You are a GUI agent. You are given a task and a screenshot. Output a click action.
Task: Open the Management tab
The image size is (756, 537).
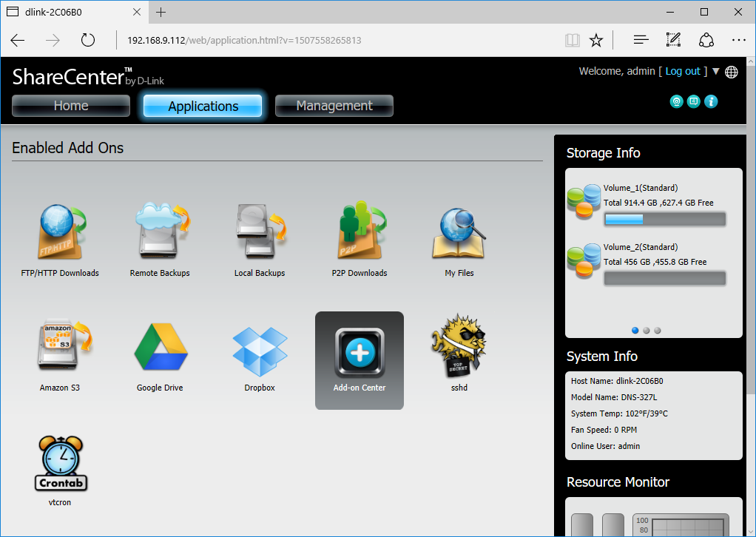334,106
